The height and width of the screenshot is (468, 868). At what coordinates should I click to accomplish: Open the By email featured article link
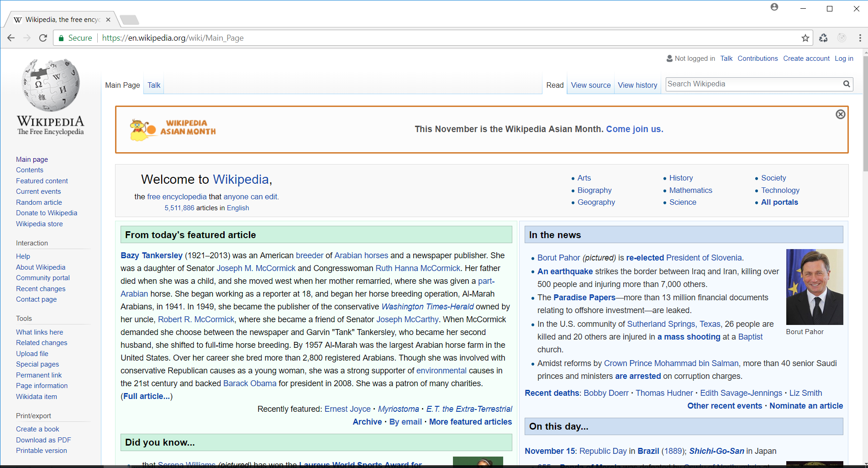[x=405, y=422]
